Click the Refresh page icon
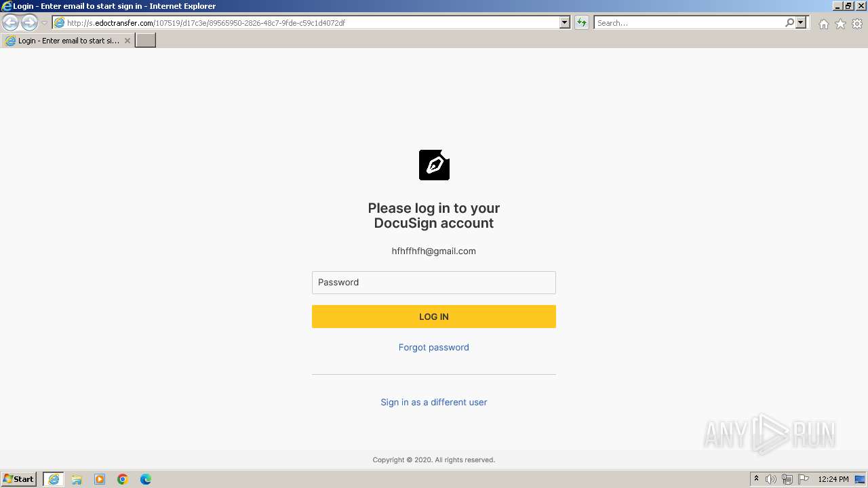This screenshot has width=868, height=488. [x=581, y=23]
